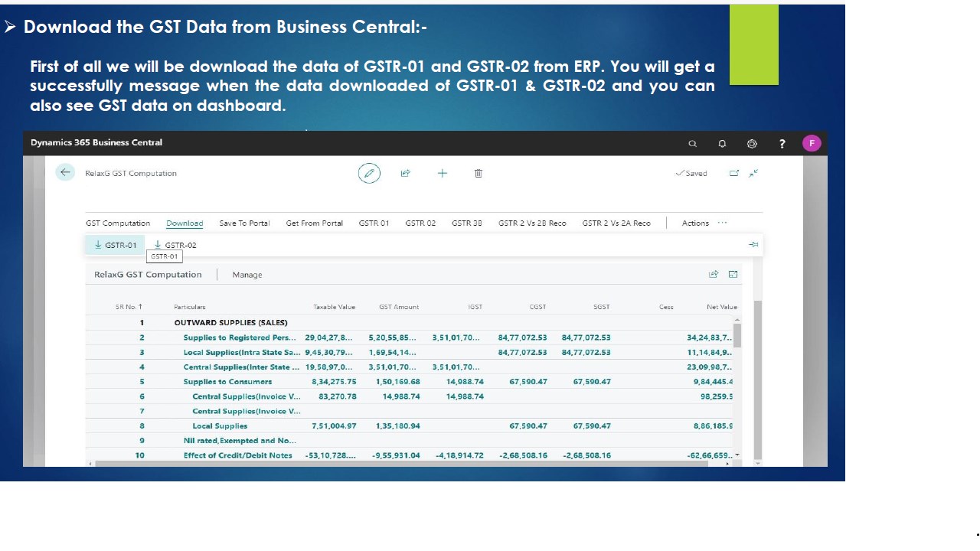The width and height of the screenshot is (980, 551).
Task: Click the IGST column header
Action: coord(475,307)
